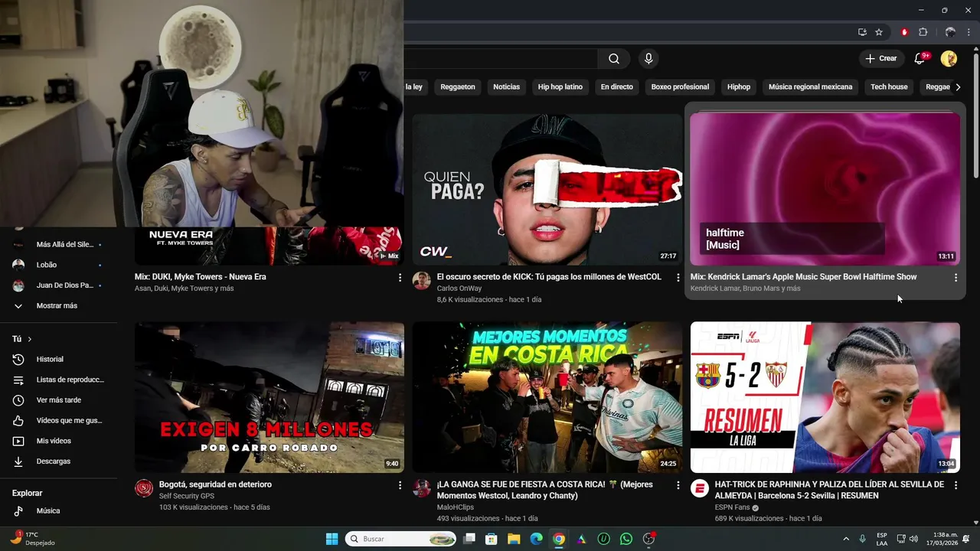
Task: Show more filter chips with right arrow
Action: click(958, 87)
